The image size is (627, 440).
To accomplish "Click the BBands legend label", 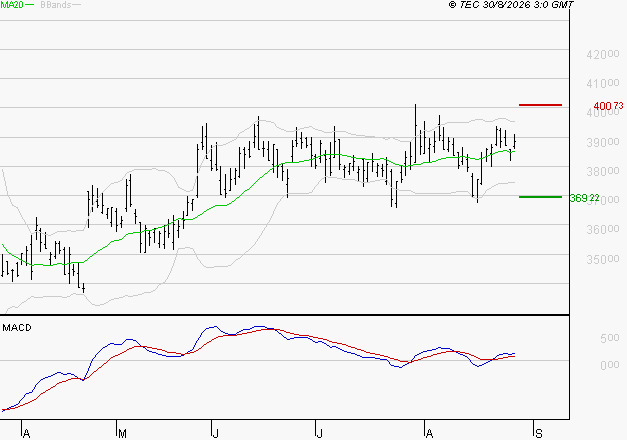I will coord(56,5).
